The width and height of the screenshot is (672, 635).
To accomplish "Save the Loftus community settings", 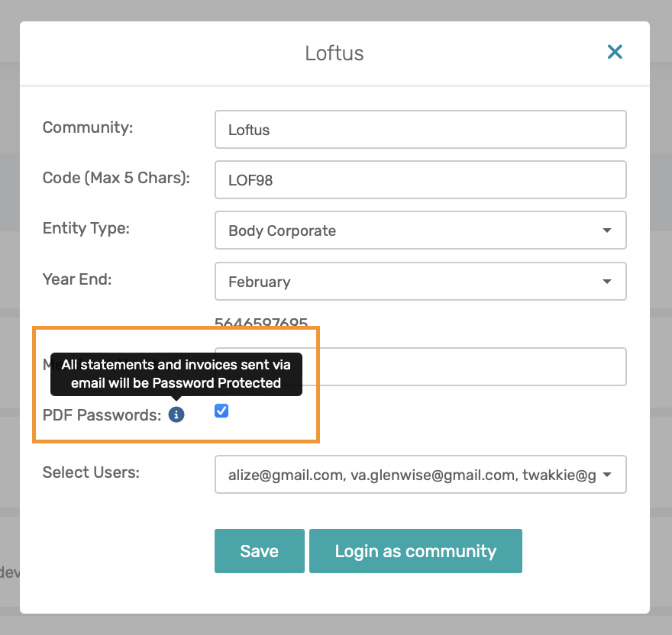I will [259, 550].
